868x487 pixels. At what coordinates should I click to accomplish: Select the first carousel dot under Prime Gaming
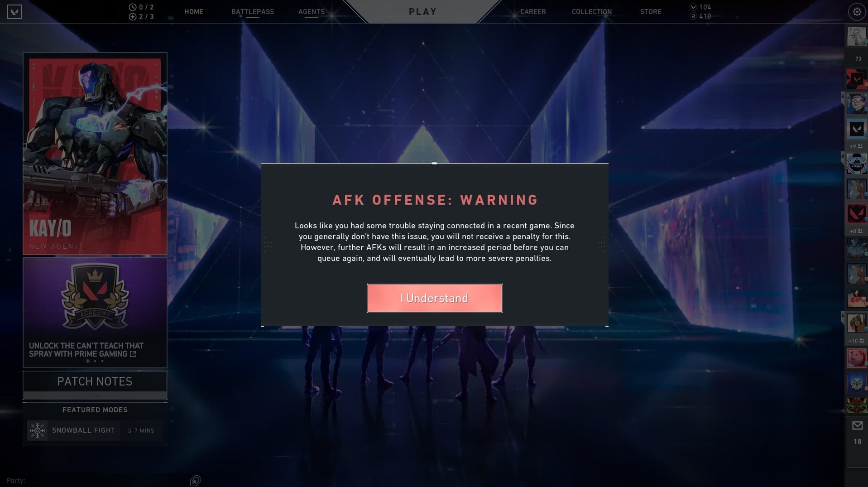tap(88, 361)
